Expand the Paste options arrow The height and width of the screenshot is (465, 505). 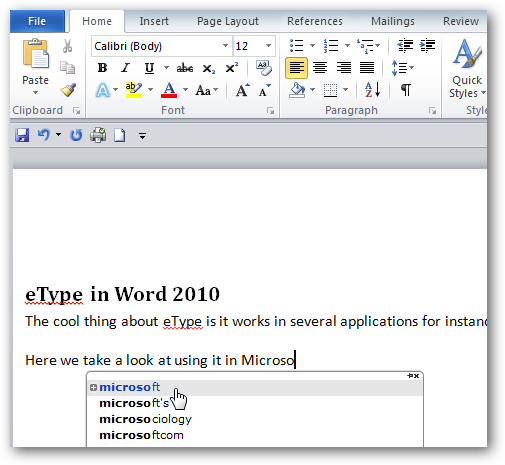pyautogui.click(x=35, y=93)
